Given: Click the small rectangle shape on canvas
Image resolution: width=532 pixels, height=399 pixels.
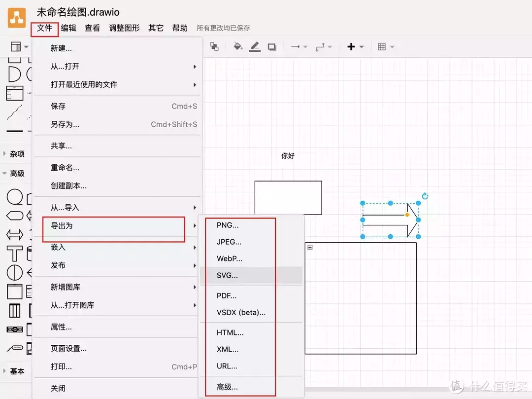Looking at the screenshot, I should pyautogui.click(x=288, y=198).
